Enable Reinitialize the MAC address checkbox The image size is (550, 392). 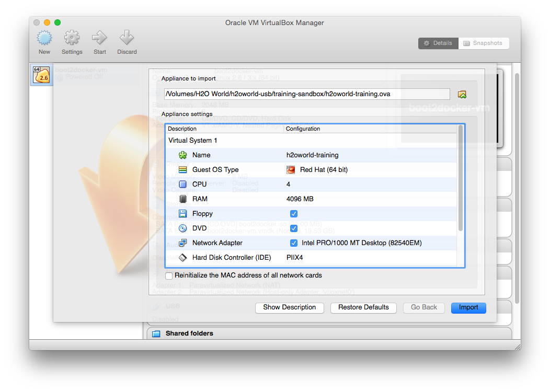[169, 275]
